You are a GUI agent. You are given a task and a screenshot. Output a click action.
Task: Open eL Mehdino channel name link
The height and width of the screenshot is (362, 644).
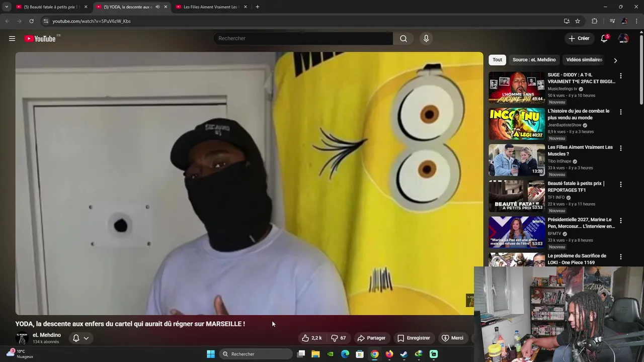click(x=47, y=335)
